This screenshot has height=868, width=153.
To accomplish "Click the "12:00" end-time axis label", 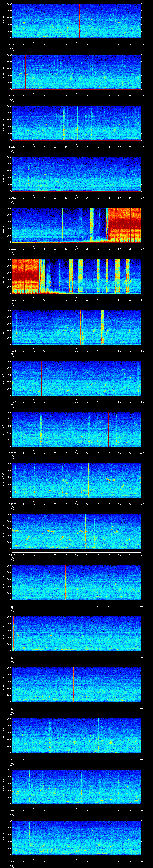I will click(141, 555).
